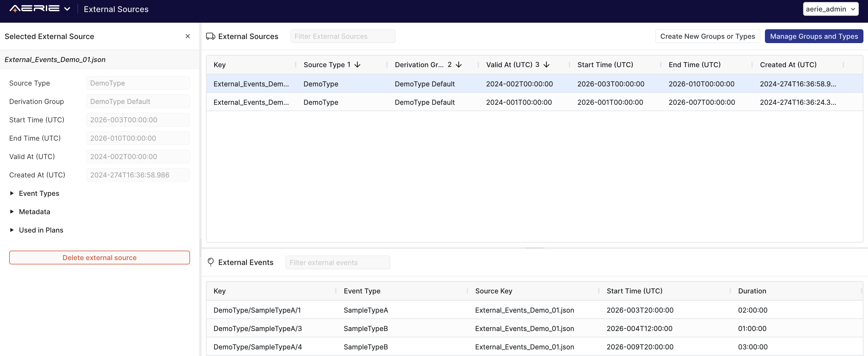
Task: Click the Created At 2024-274T16:36:58.986 field
Action: (x=138, y=175)
